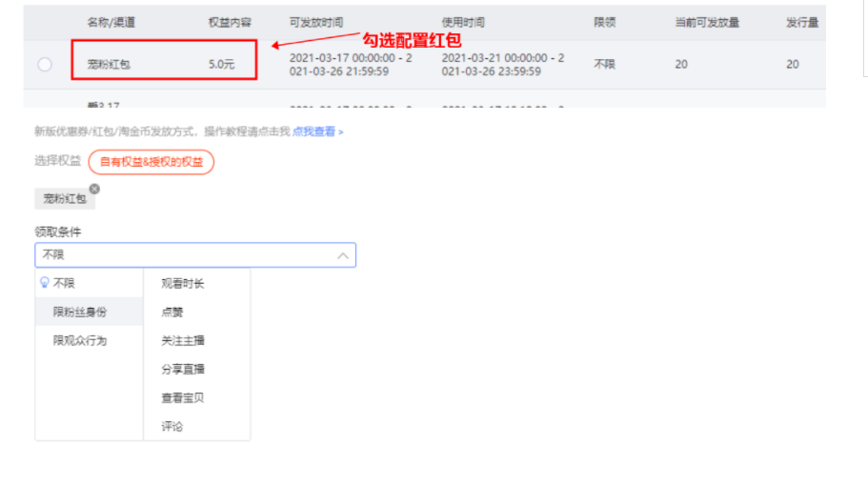Image resolution: width=868 pixels, height=486 pixels.
Task: Expand the 限观众行为 submenu option
Action: [80, 340]
